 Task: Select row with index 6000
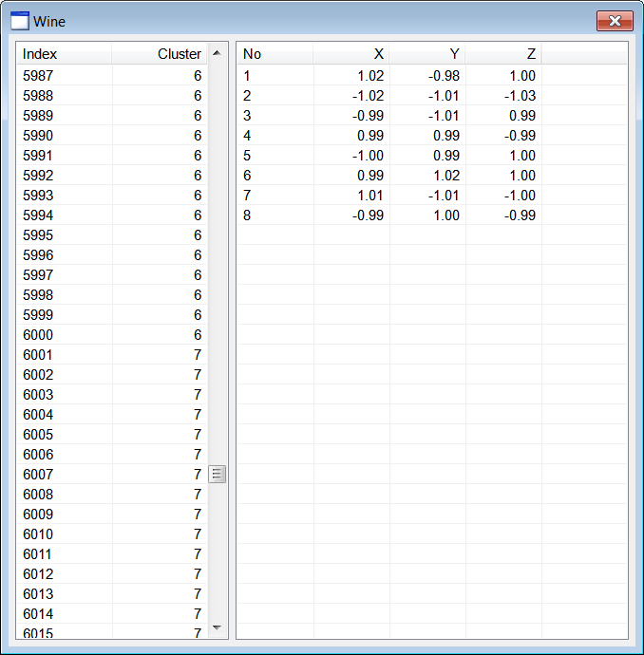(x=112, y=334)
